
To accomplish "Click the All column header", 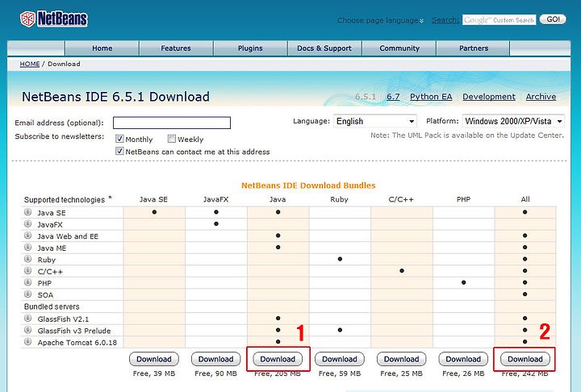I will point(525,199).
